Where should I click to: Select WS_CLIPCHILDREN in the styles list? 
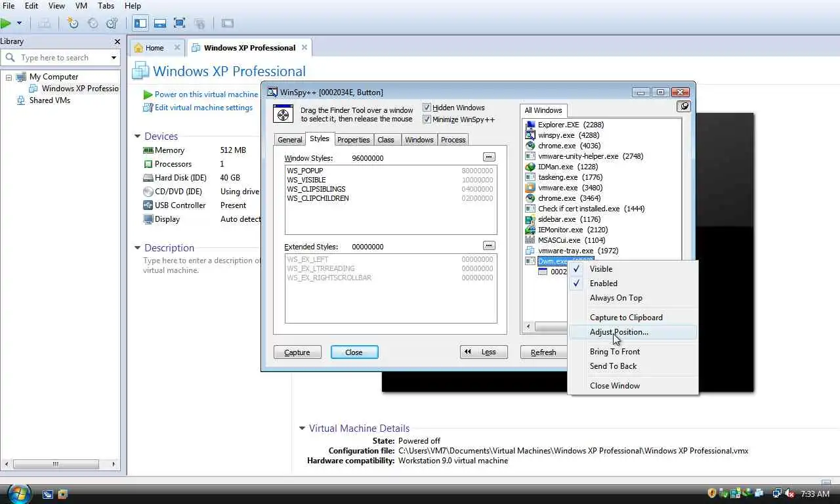(x=390, y=198)
